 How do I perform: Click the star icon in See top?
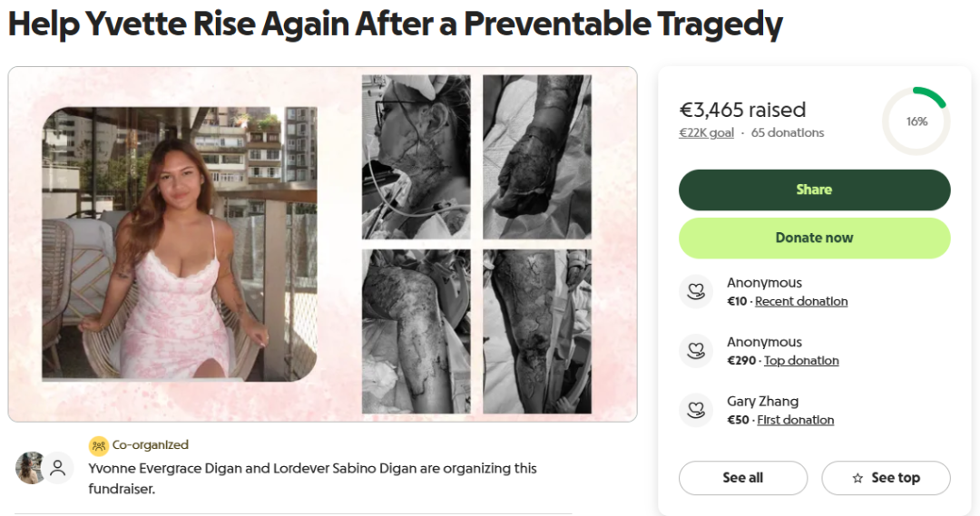(857, 478)
